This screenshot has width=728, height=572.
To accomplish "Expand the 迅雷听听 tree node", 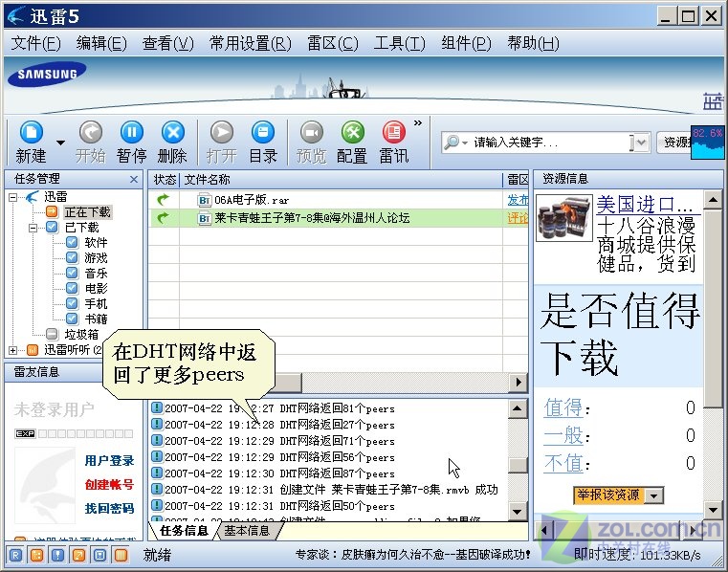I will pos(13,350).
